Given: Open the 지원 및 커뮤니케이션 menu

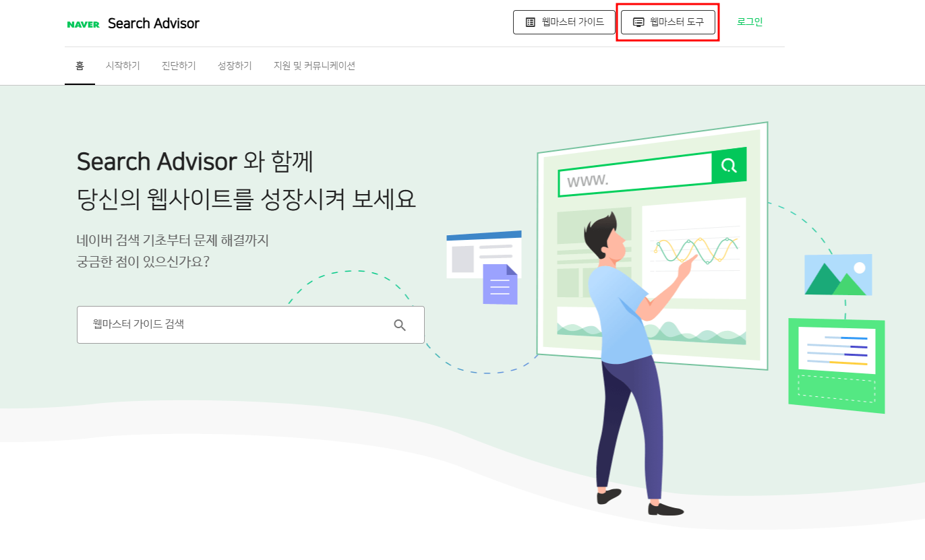Looking at the screenshot, I should point(314,66).
